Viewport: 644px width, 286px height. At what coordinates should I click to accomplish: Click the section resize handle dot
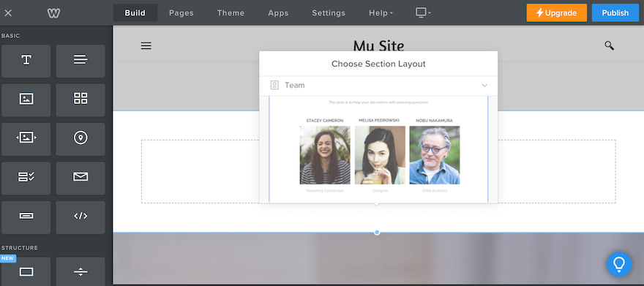[377, 233]
